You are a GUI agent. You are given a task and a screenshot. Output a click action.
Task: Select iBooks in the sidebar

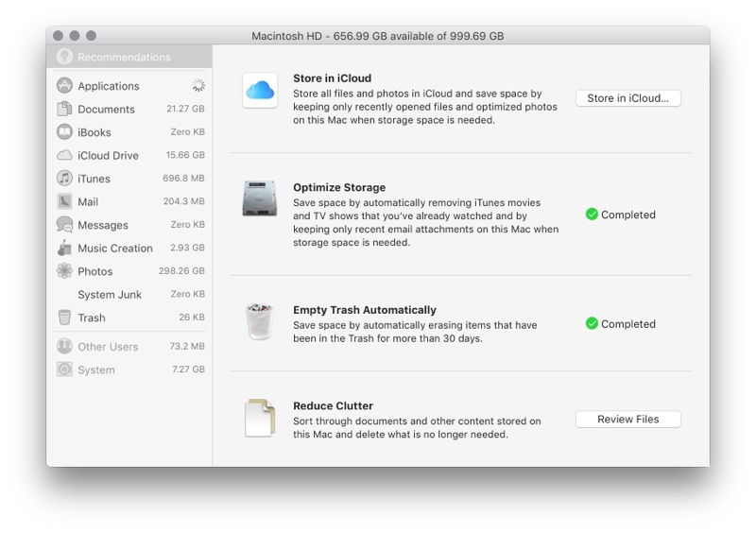click(130, 132)
